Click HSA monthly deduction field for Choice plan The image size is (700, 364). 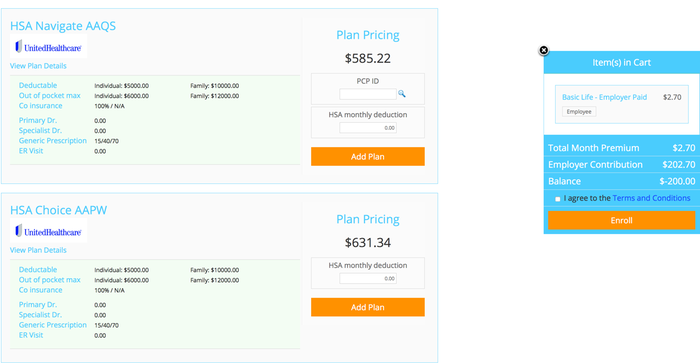point(367,278)
